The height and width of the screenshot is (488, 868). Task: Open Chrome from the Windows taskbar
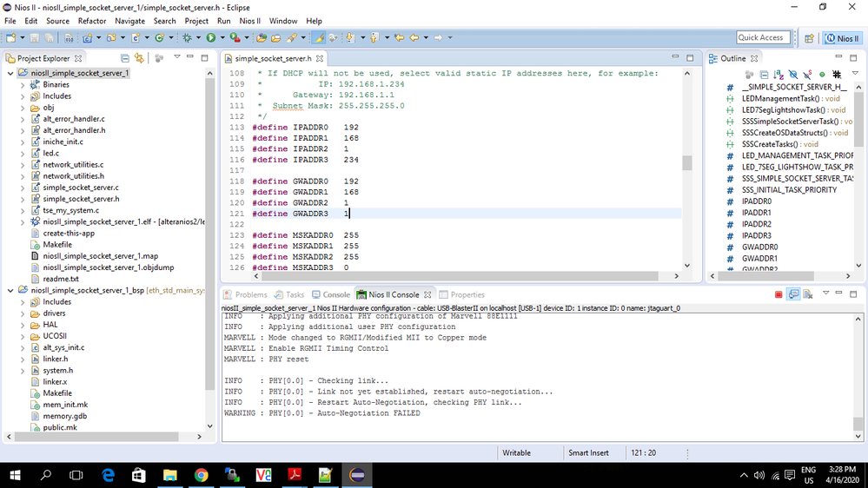[201, 475]
